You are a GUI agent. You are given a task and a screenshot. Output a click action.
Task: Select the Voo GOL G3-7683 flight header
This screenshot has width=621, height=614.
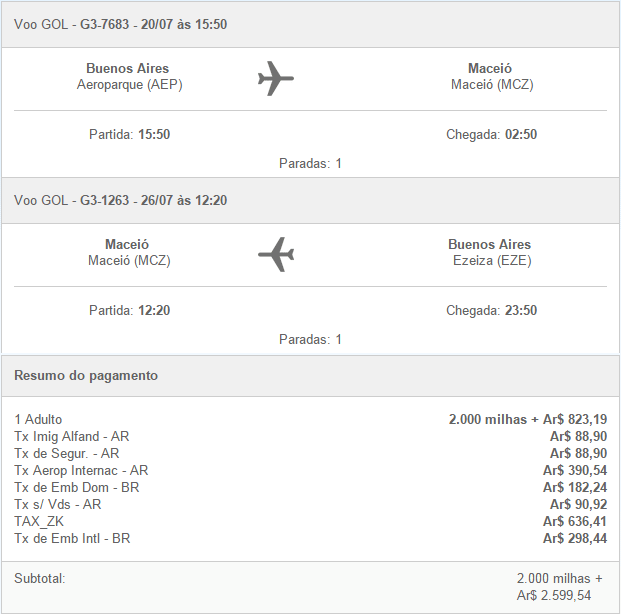pos(310,25)
